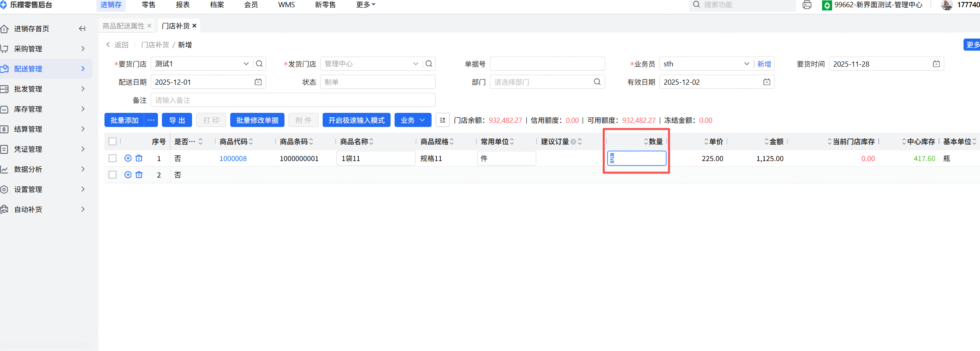Close the 商品配送属性 tab

point(149,26)
